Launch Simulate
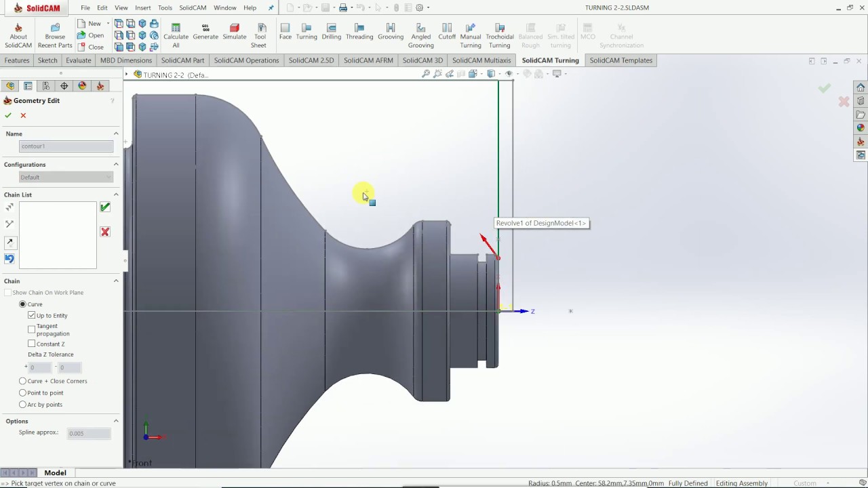 coord(235,32)
